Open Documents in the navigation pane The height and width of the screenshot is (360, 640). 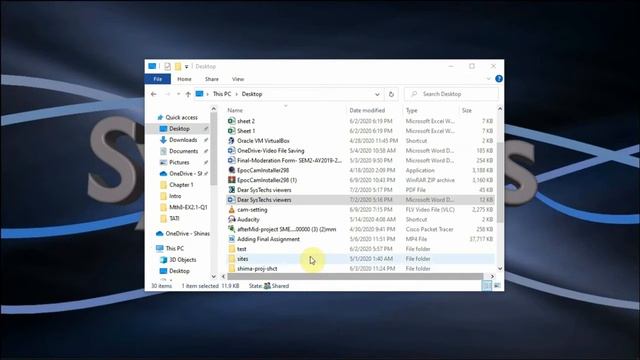pos(183,151)
